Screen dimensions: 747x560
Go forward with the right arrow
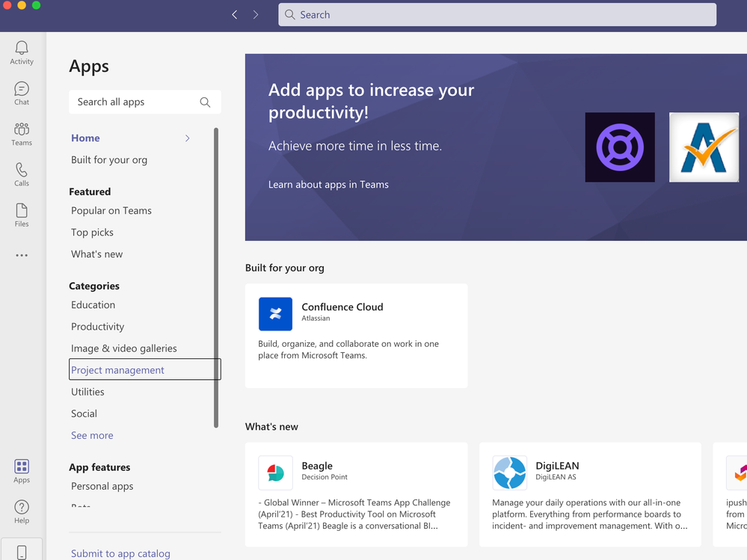point(256,15)
